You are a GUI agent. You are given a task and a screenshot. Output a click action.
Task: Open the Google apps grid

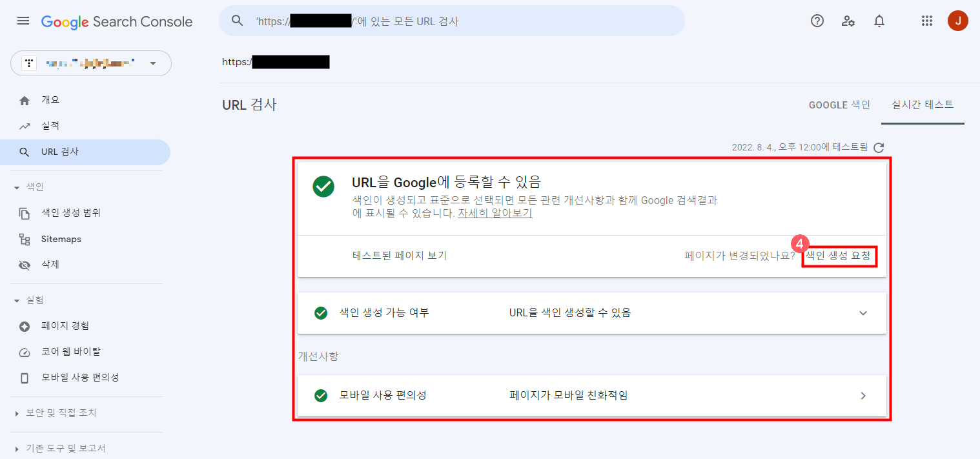pyautogui.click(x=927, y=21)
